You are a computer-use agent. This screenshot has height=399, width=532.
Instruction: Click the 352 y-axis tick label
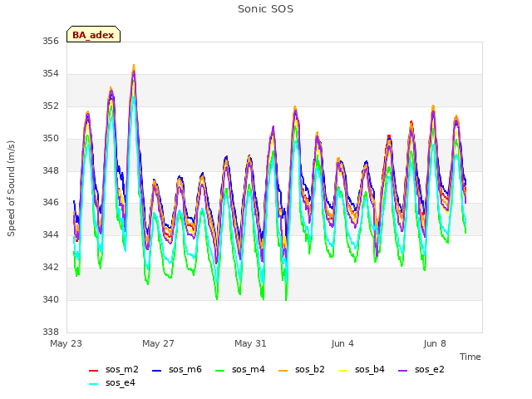(x=51, y=106)
